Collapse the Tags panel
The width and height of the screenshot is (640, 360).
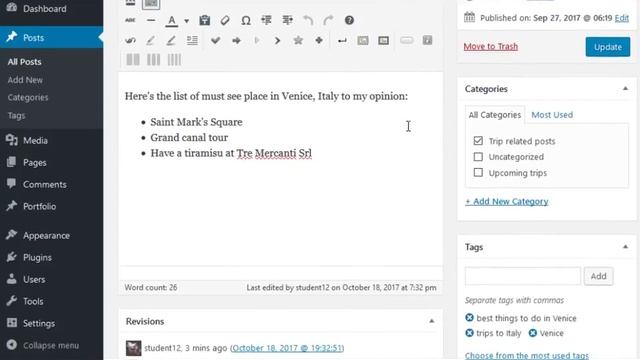pos(625,247)
